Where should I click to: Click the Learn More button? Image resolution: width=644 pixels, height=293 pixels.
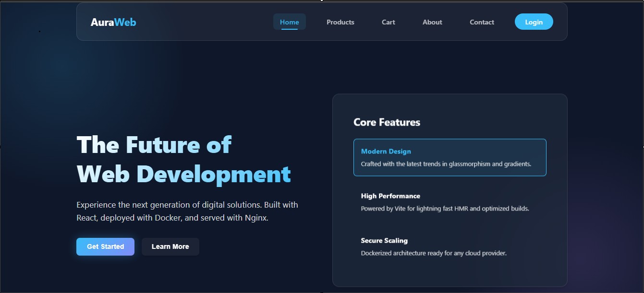(170, 246)
